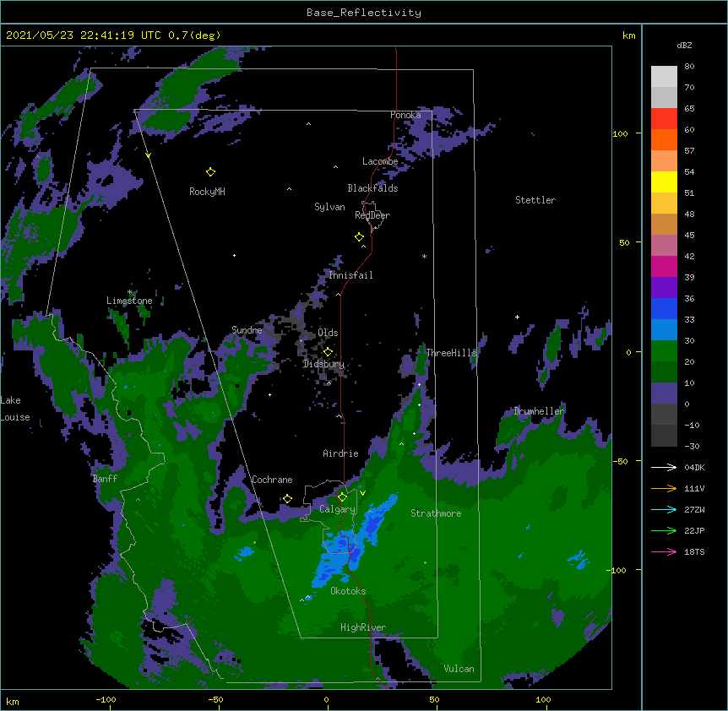Image resolution: width=728 pixels, height=711 pixels.
Task: Select yellow diamond marker above Calgary label
Action: pyautogui.click(x=342, y=497)
